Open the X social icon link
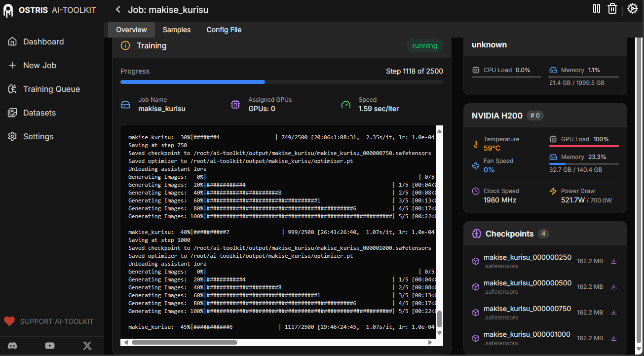The height and width of the screenshot is (356, 644). pyautogui.click(x=87, y=346)
